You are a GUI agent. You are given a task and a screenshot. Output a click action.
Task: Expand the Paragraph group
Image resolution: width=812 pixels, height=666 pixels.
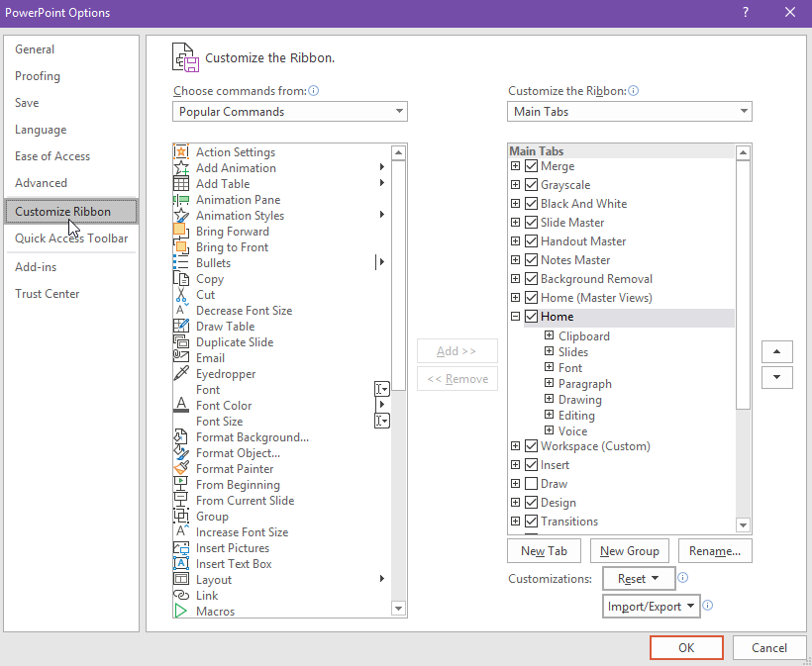click(549, 383)
